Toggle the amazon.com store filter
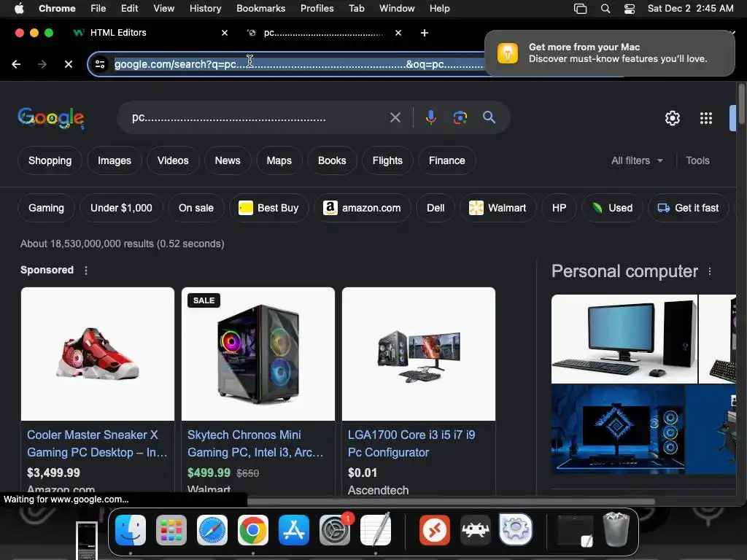The height and width of the screenshot is (560, 747). click(362, 208)
